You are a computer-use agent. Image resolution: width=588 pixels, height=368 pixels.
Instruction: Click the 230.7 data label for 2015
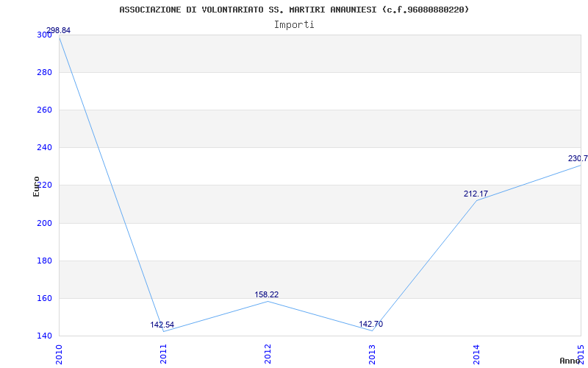point(578,158)
